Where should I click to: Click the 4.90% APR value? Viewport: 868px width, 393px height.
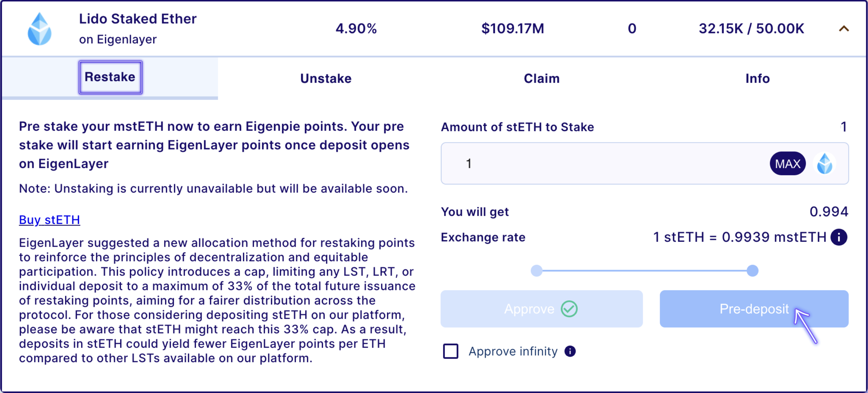tap(356, 29)
